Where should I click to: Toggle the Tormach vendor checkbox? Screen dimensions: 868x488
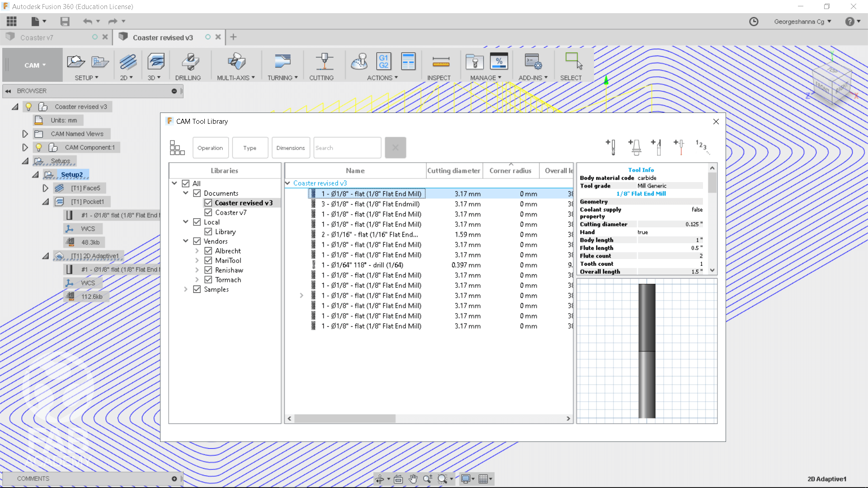208,280
